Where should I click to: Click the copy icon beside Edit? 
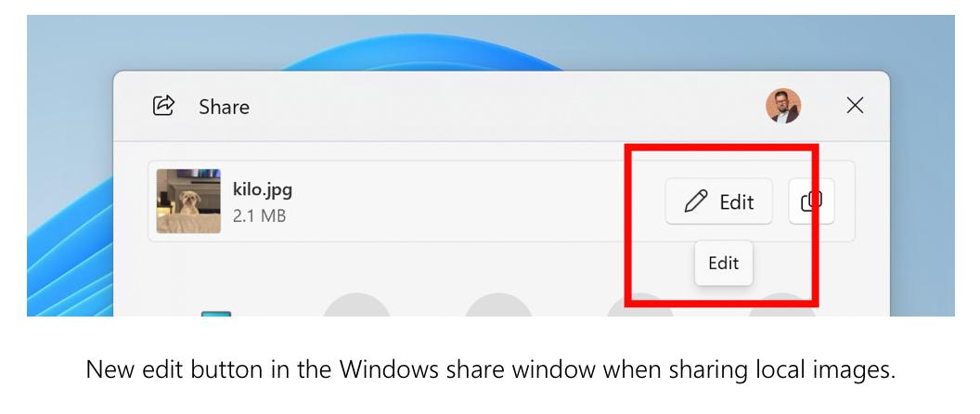[811, 201]
